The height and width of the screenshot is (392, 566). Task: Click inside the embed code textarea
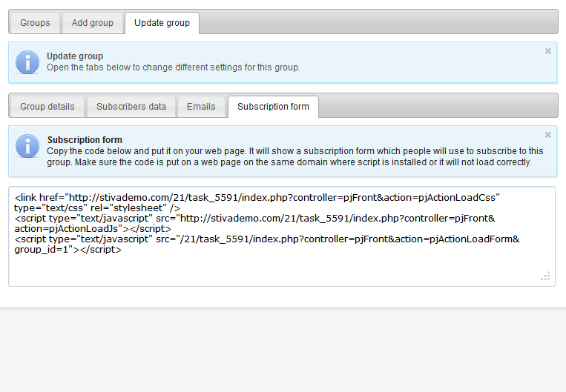(282, 236)
